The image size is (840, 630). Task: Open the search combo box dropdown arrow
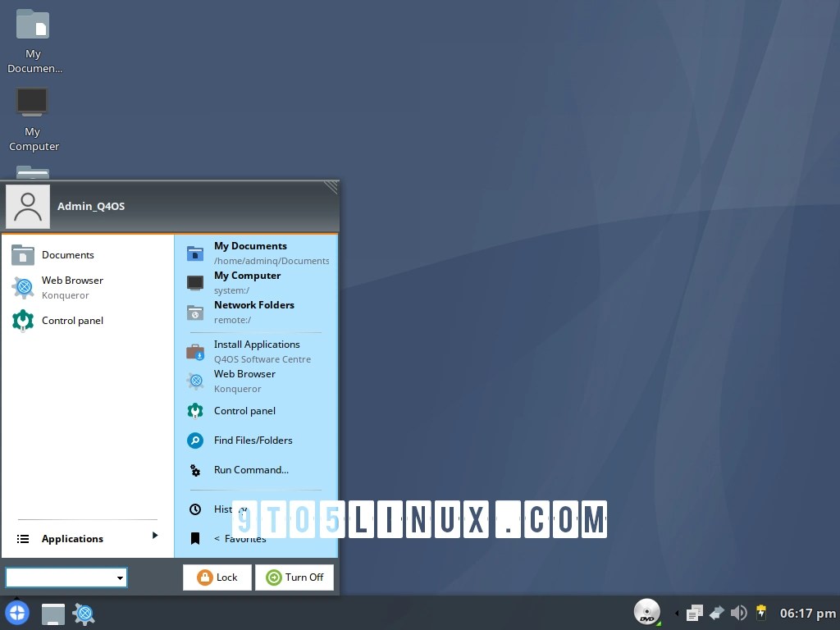tap(121, 577)
